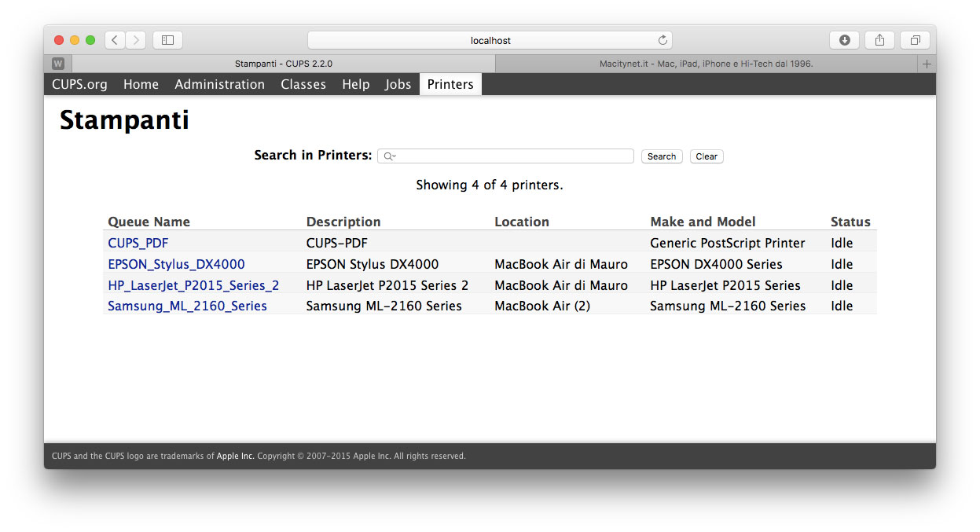
Task: Click the Safari back navigation arrow
Action: click(x=115, y=40)
